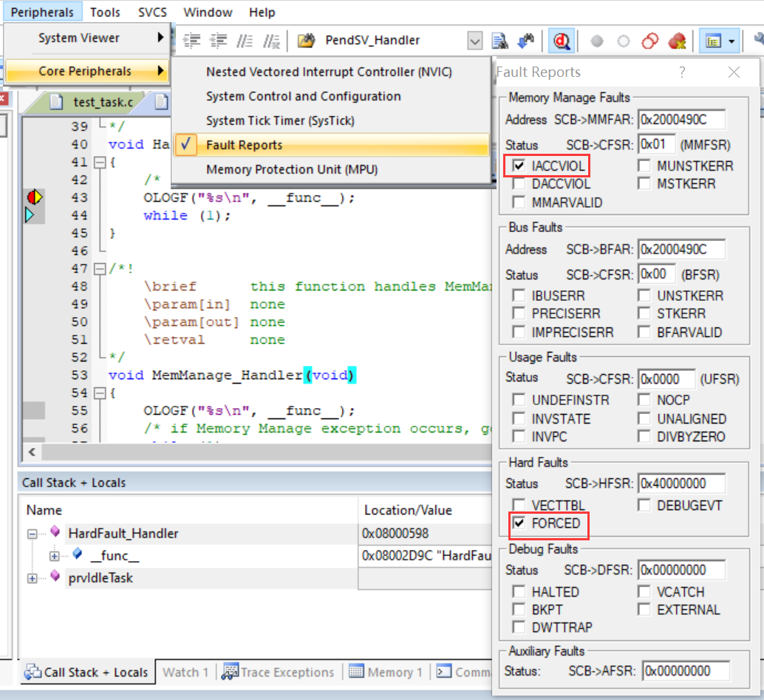The width and height of the screenshot is (764, 700).
Task: Enable the DIVBYZERO usage fault checkbox
Action: click(645, 436)
